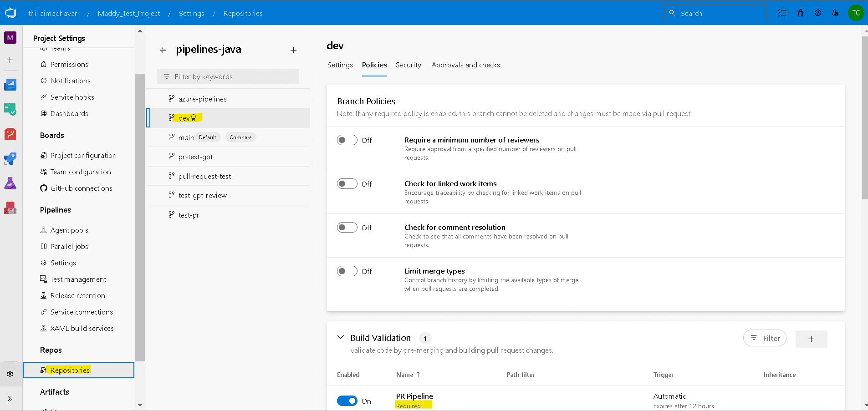This screenshot has height=411, width=868.
Task: Go back using the arrow beside pipelines-java
Action: click(163, 50)
